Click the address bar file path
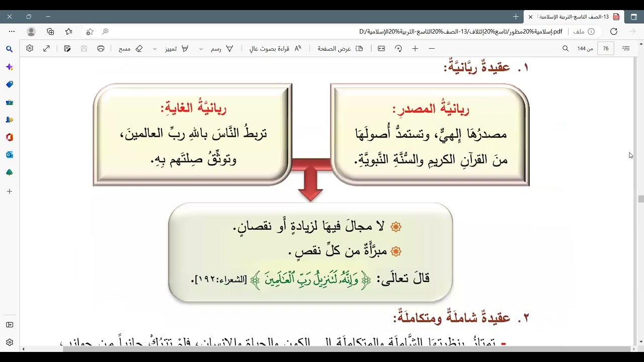 tap(460, 31)
